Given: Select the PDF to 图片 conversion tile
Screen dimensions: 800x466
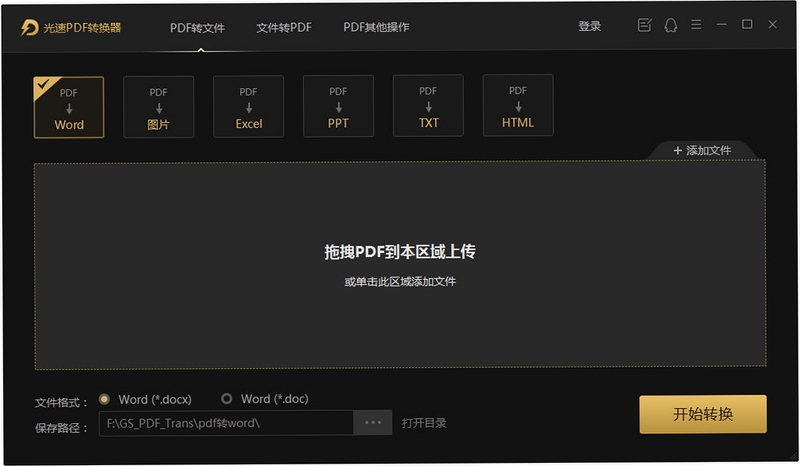Looking at the screenshot, I should tap(159, 107).
